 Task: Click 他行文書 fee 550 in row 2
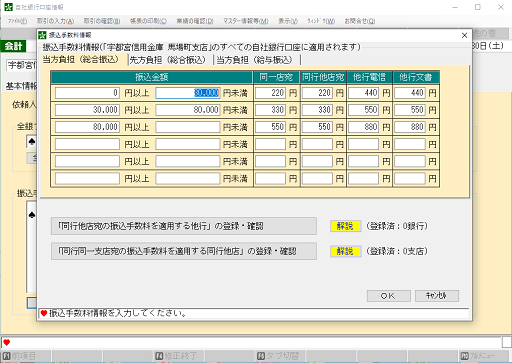point(410,110)
